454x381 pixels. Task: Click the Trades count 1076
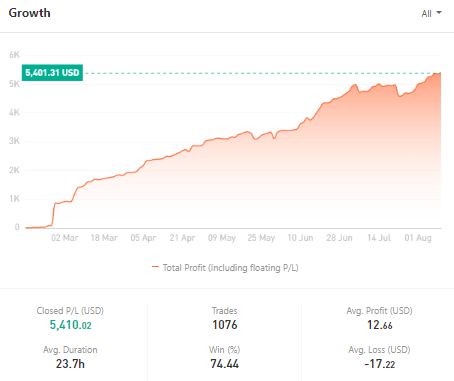coord(225,325)
